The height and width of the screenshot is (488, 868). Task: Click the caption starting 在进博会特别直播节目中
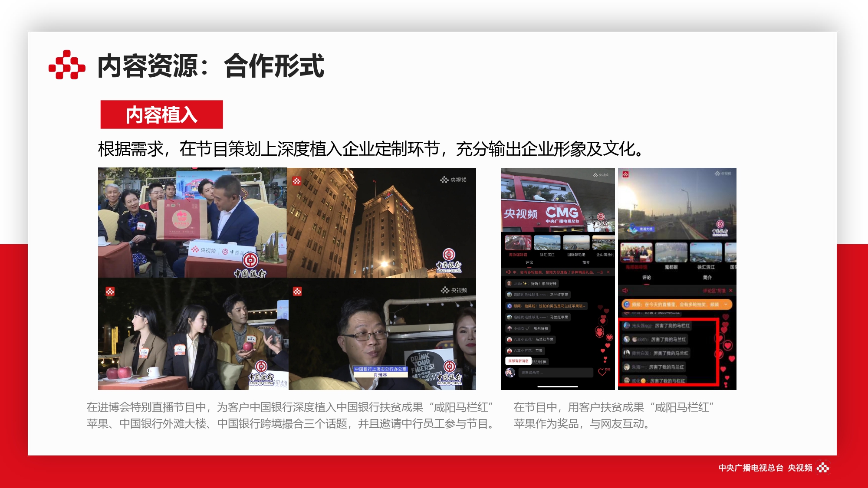[x=290, y=416]
